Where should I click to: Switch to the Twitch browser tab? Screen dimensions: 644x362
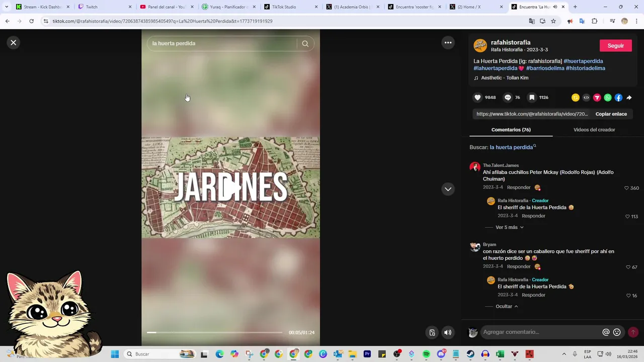point(105,7)
